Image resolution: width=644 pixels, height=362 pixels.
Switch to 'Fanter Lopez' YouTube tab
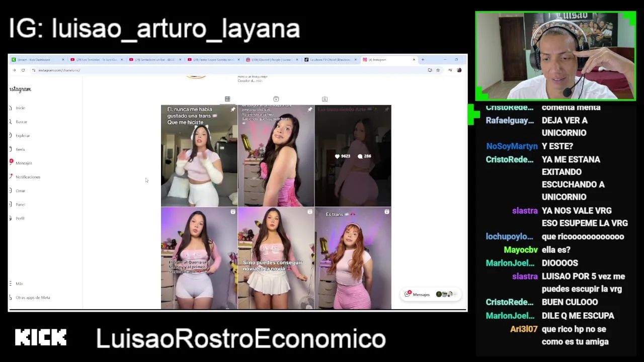[212, 60]
